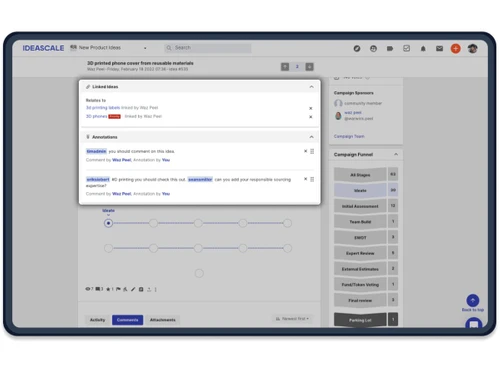Collapse the Linked Ideas section
Viewport: 500px width, 375px height.
[311, 87]
